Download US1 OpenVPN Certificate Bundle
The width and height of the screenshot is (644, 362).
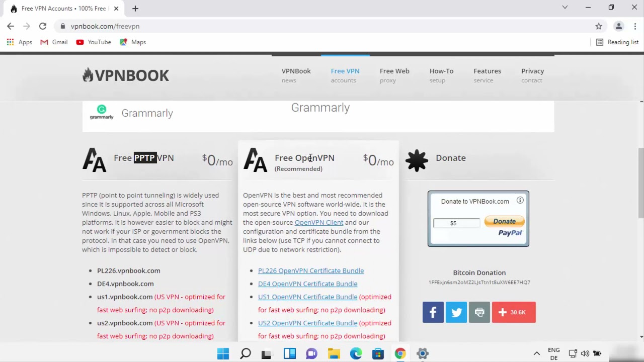[x=308, y=297]
